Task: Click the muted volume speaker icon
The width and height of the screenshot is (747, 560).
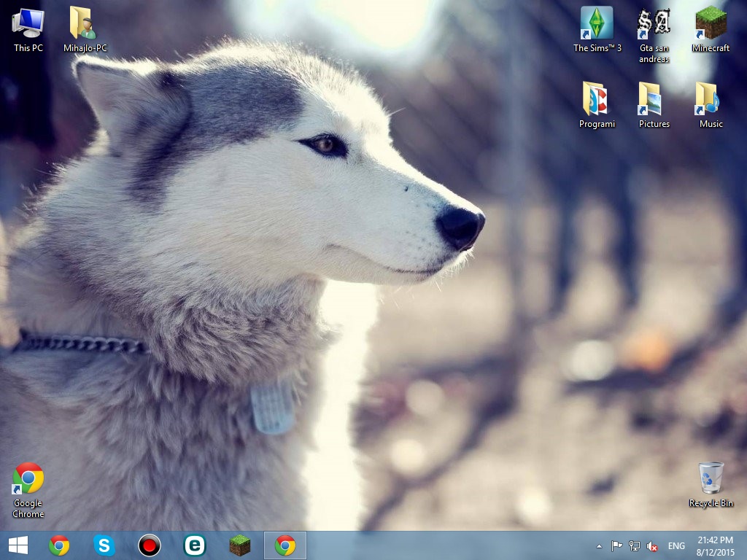Action: pos(653,546)
